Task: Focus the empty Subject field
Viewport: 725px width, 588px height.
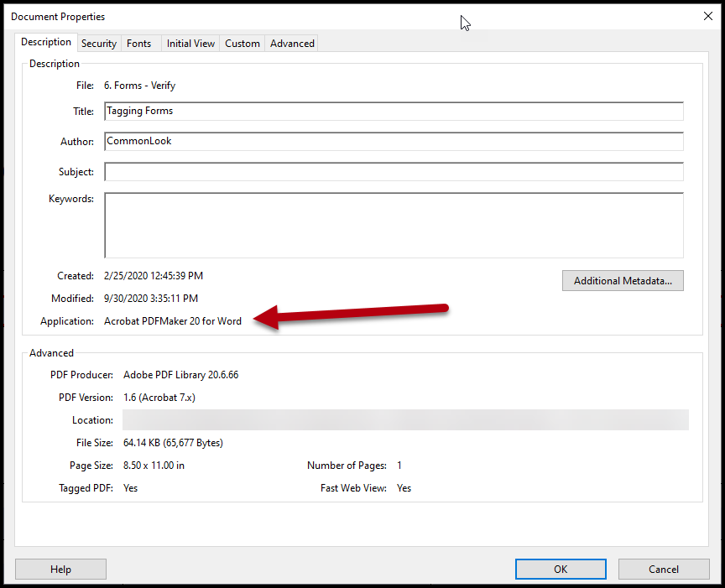Action: click(x=394, y=171)
